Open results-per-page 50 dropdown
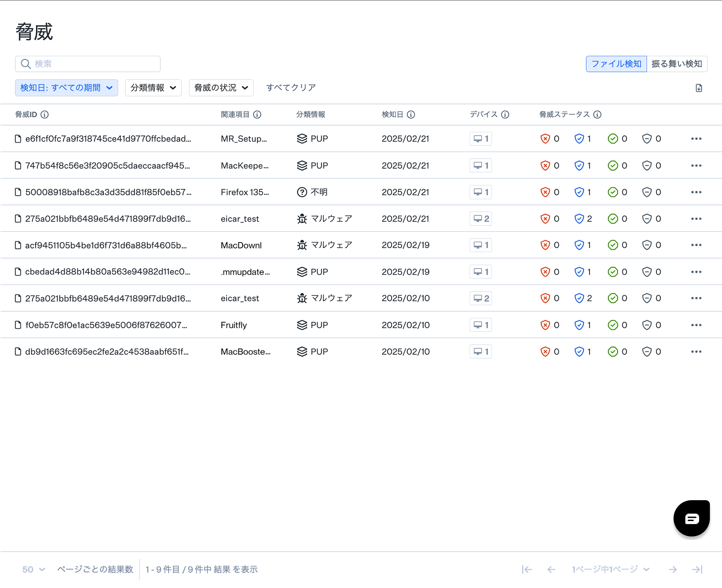The image size is (722, 588). (x=33, y=569)
